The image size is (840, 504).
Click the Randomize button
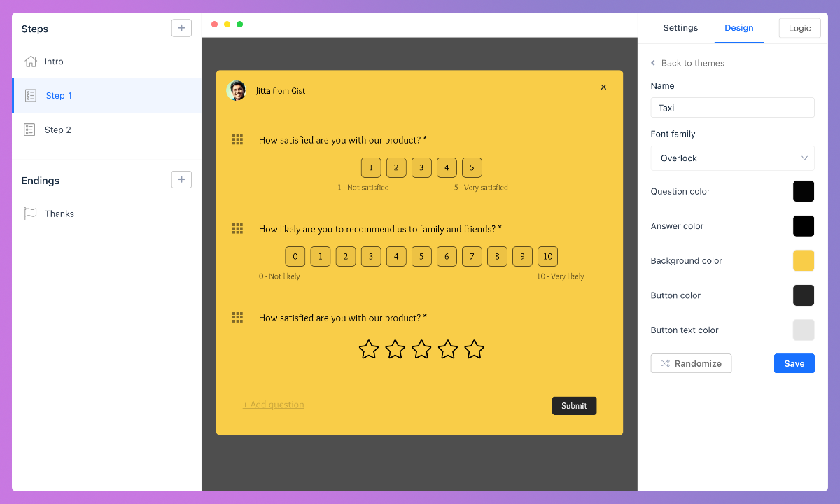[x=691, y=363]
